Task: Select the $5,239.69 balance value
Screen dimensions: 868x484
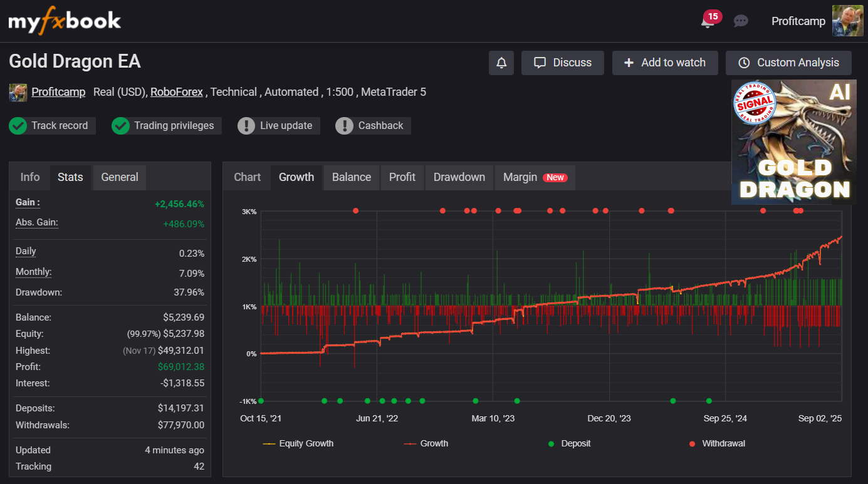Action: [184, 317]
